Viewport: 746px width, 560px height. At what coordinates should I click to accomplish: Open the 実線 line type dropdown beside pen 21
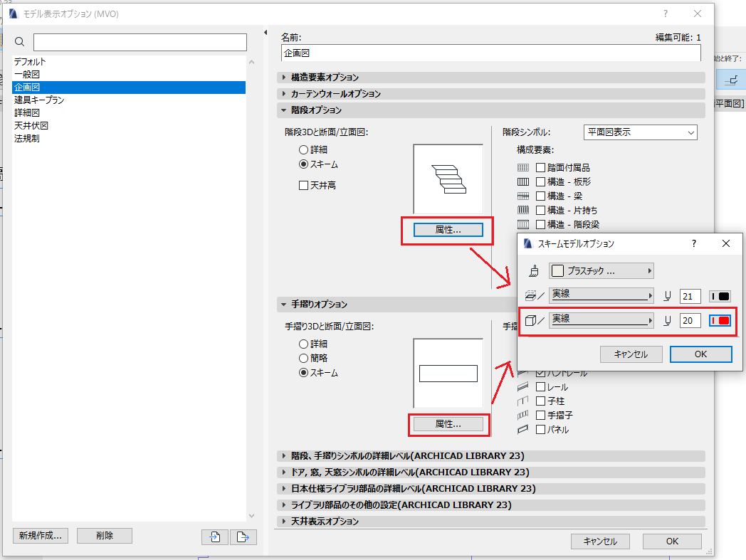tap(601, 295)
